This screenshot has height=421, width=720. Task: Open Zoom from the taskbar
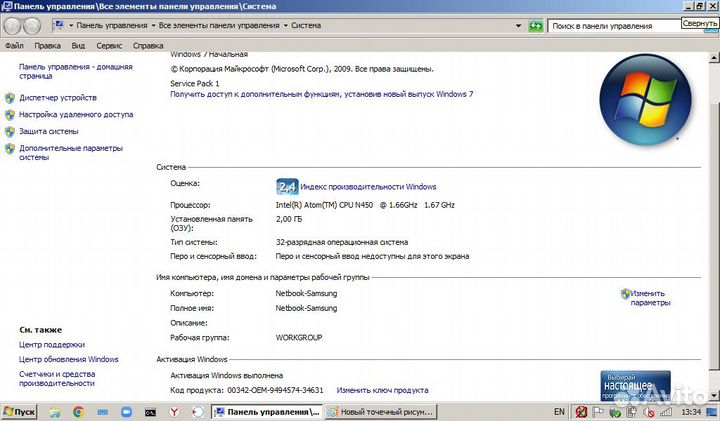coord(126,412)
